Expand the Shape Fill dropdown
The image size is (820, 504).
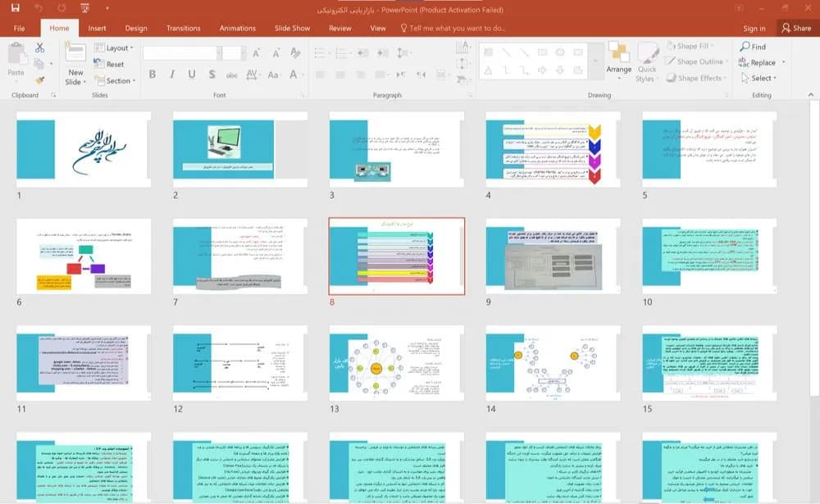click(x=690, y=46)
